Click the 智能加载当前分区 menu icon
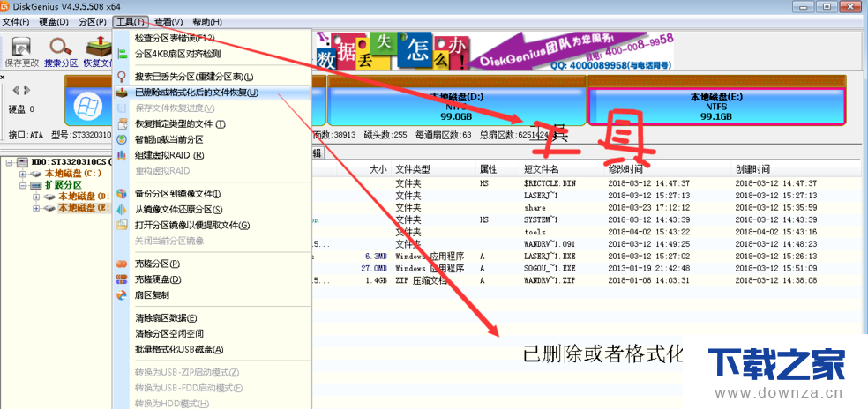868x409 pixels. click(x=123, y=139)
